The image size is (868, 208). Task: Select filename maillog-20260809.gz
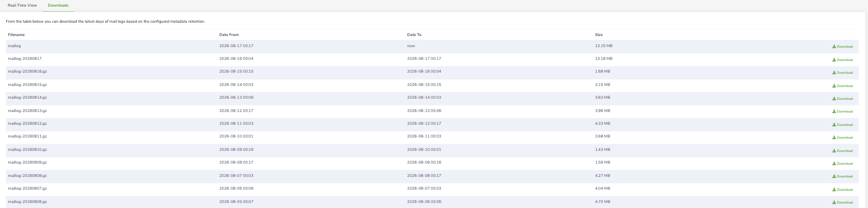pyautogui.click(x=27, y=163)
